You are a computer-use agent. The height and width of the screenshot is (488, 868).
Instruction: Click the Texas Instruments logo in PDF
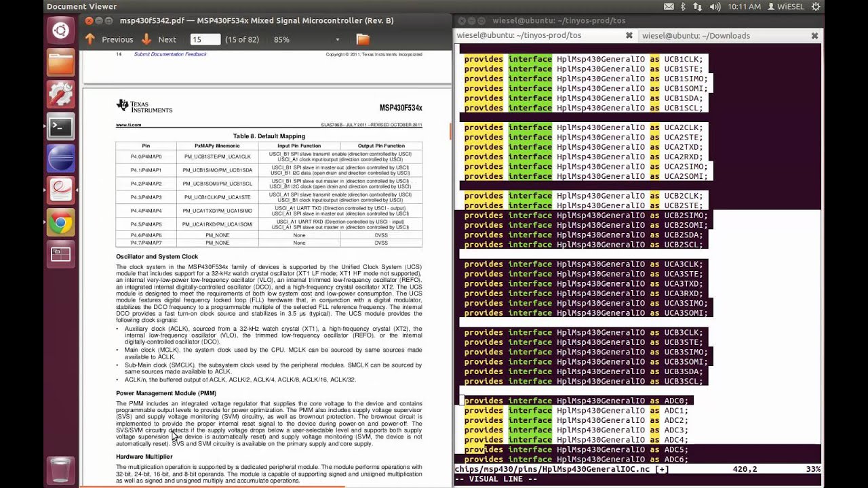click(x=144, y=106)
